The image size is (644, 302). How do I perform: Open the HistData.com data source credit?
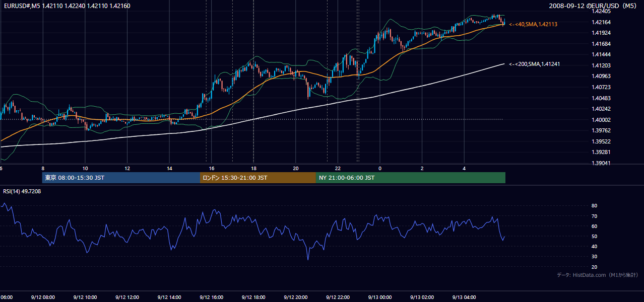(x=598, y=275)
